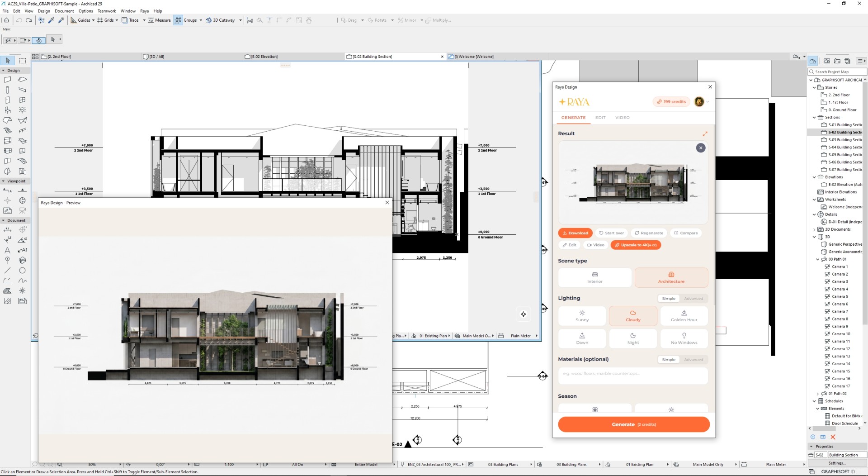Open the Guides dropdown arrow
The image size is (868, 476).
point(93,20)
